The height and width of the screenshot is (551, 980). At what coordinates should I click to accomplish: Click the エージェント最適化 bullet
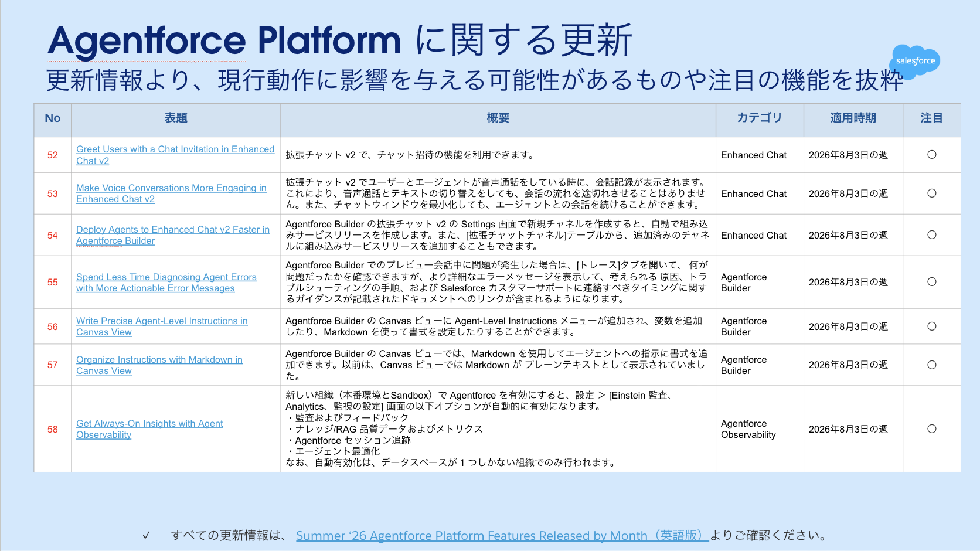333,451
